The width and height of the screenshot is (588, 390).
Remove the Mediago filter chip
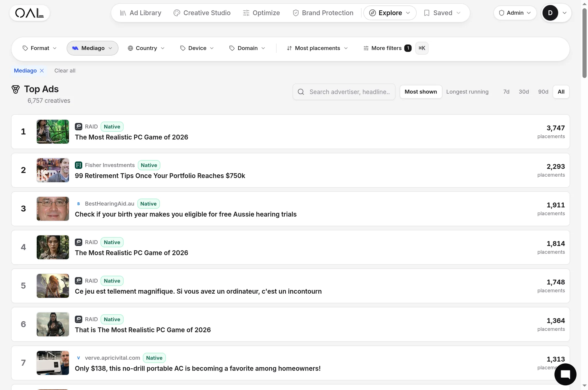coord(42,71)
